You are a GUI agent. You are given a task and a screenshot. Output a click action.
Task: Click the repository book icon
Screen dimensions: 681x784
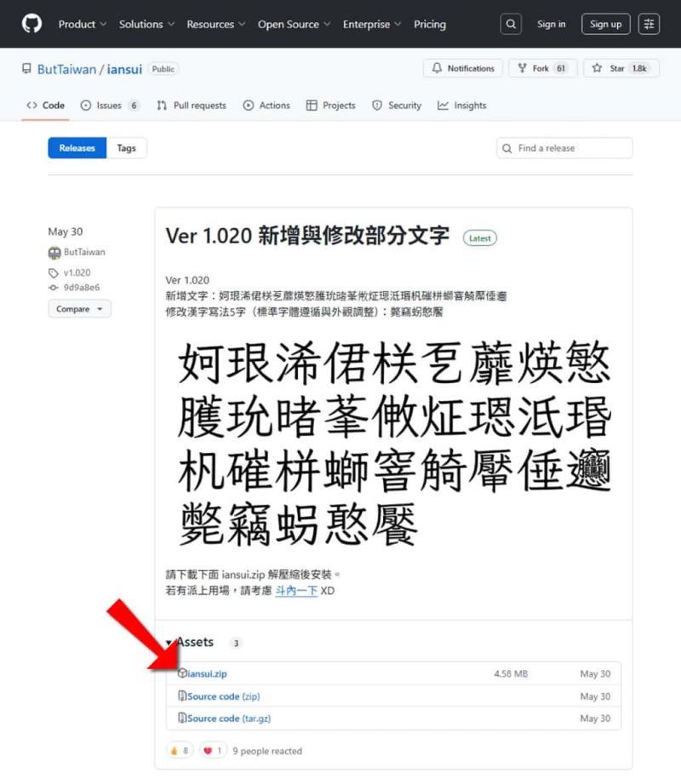coord(26,68)
